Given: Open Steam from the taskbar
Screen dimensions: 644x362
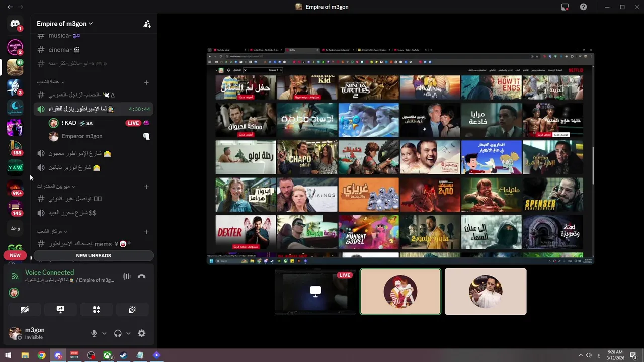Looking at the screenshot, I should pos(123,355).
